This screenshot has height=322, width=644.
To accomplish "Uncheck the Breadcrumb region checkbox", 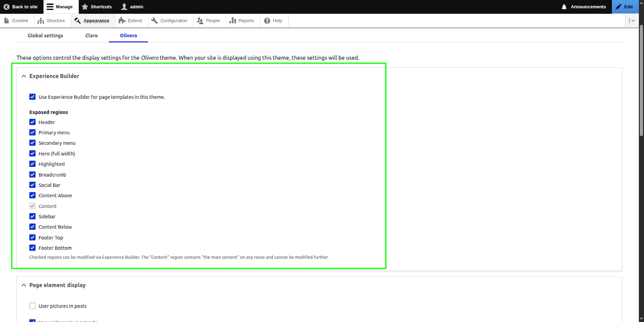I will click(33, 175).
